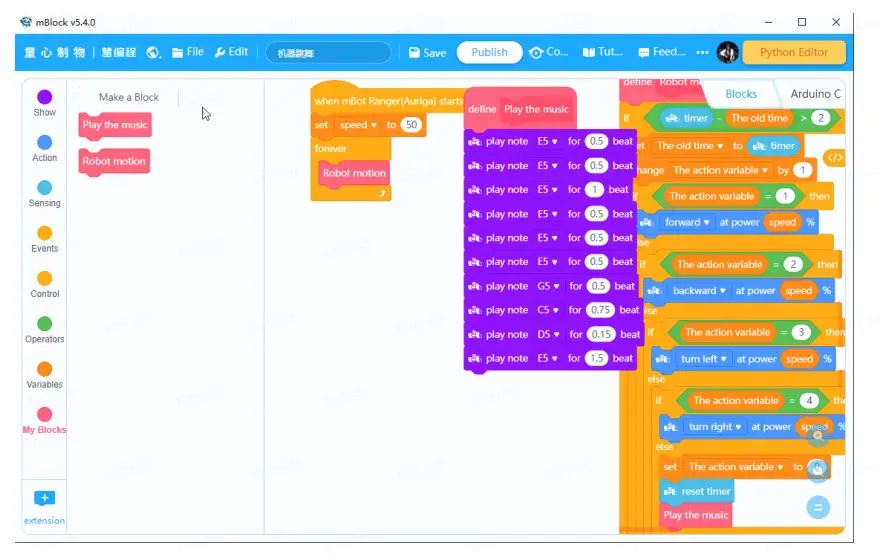Click the Publish button
The image size is (883, 557).
(489, 52)
